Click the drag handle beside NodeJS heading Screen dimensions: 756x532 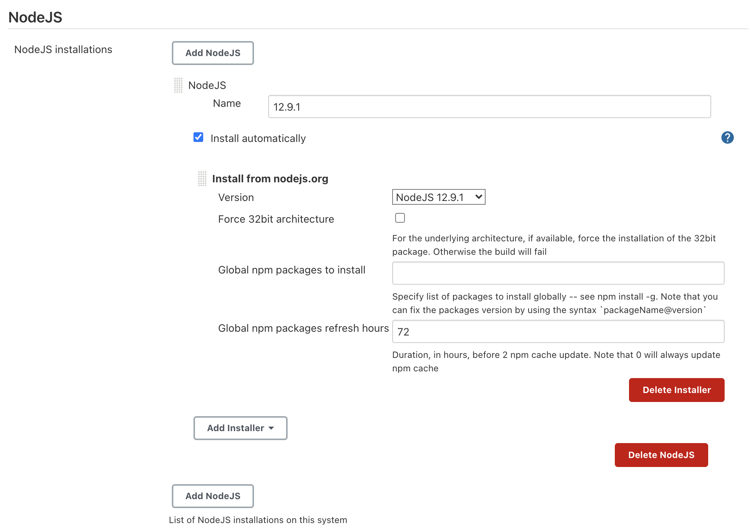(x=178, y=85)
